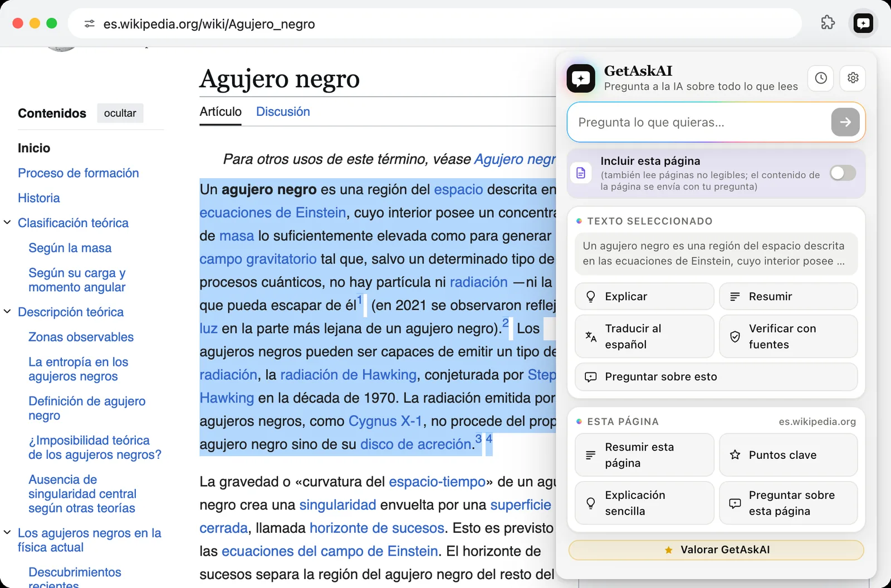This screenshot has width=891, height=588.
Task: Open the disco de acreción link
Action: pos(416,444)
